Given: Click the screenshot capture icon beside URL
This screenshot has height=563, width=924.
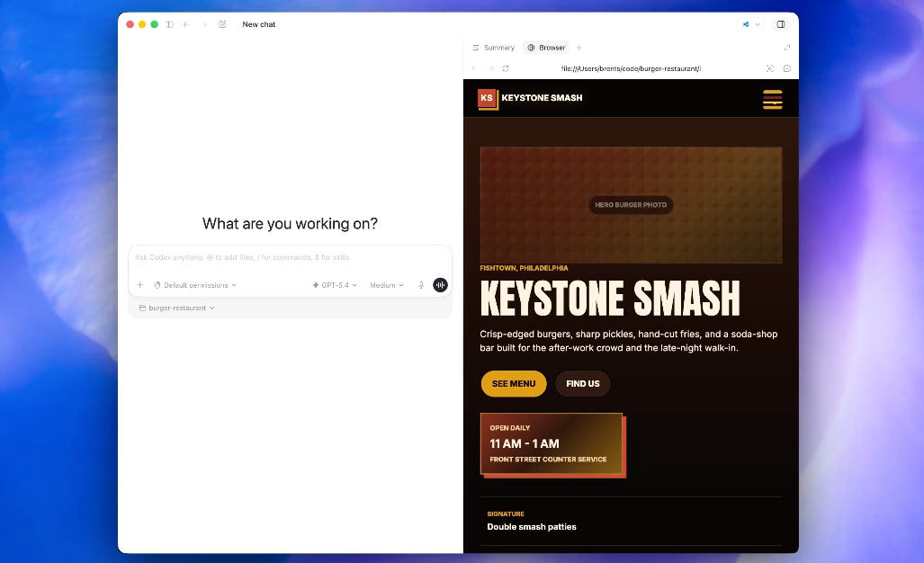Looking at the screenshot, I should click(769, 68).
